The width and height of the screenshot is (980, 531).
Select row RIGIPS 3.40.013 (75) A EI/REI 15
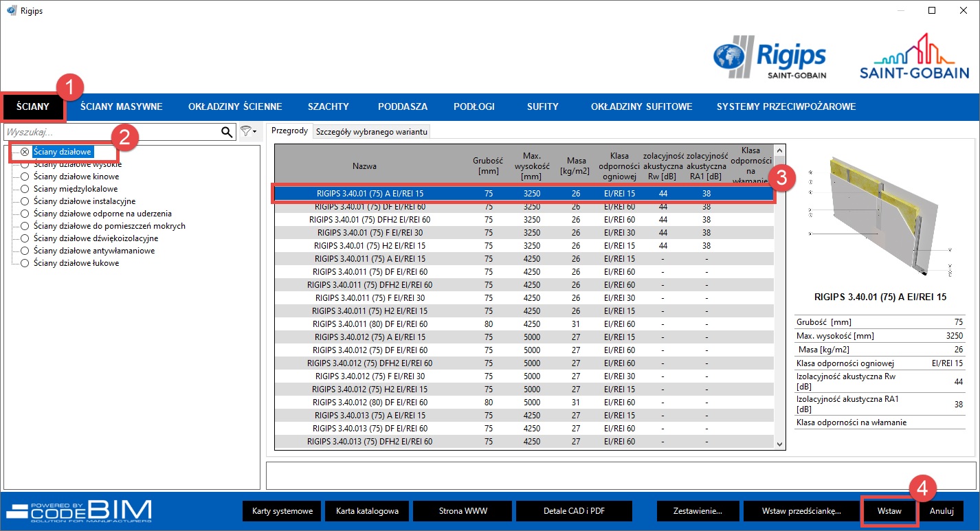524,416
